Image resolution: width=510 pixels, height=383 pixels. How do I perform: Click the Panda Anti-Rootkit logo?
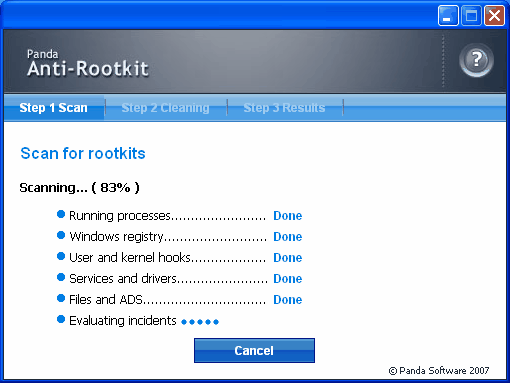point(88,64)
